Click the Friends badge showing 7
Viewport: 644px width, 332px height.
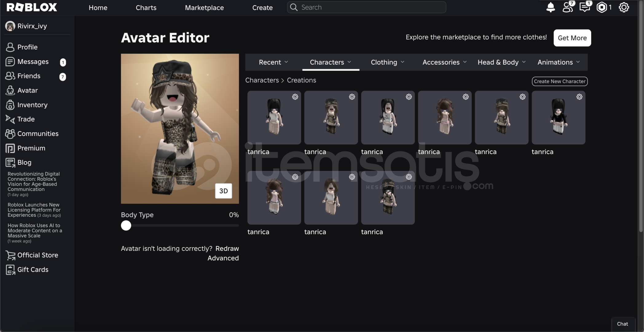coord(63,77)
